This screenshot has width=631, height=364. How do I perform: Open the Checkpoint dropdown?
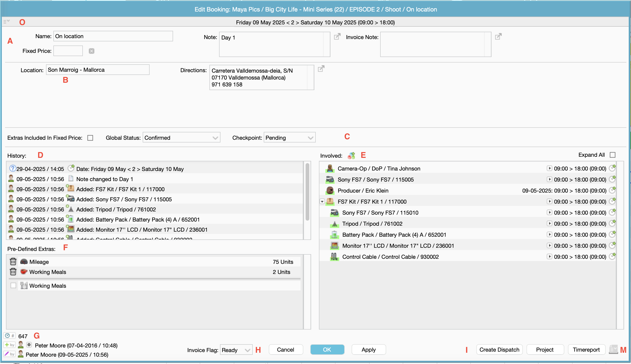pos(289,138)
